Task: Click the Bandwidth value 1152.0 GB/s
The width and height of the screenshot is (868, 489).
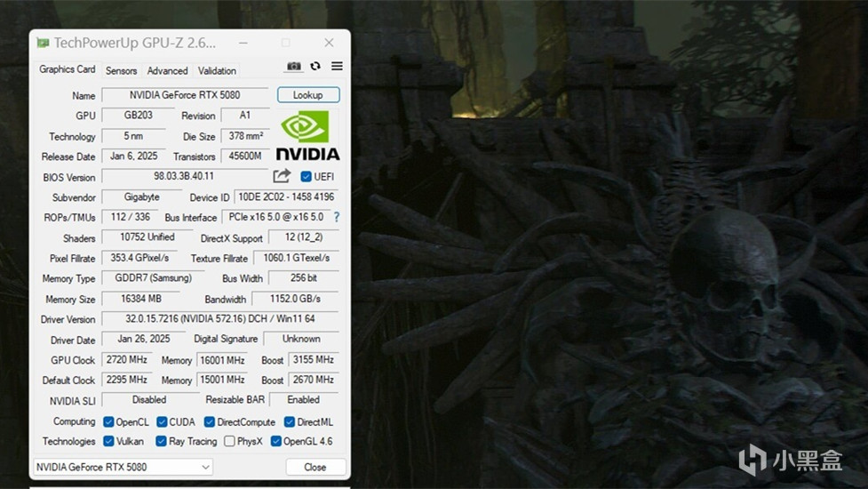Action: [295, 299]
